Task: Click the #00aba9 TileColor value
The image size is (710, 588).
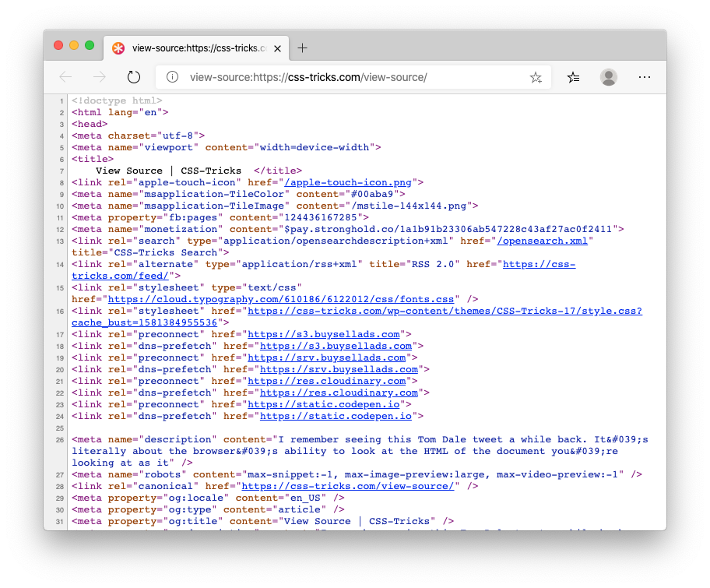Action: (x=372, y=195)
